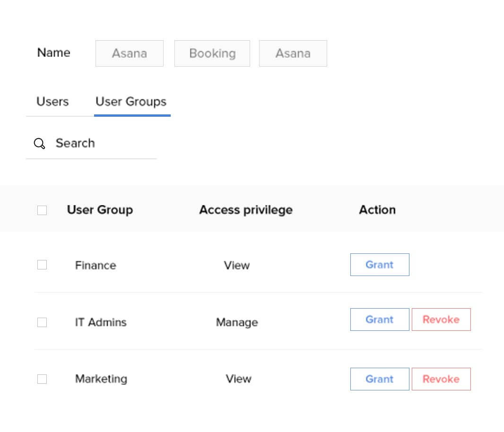The height and width of the screenshot is (432, 504).
Task: Switch to the User Groups tab
Action: 131,102
